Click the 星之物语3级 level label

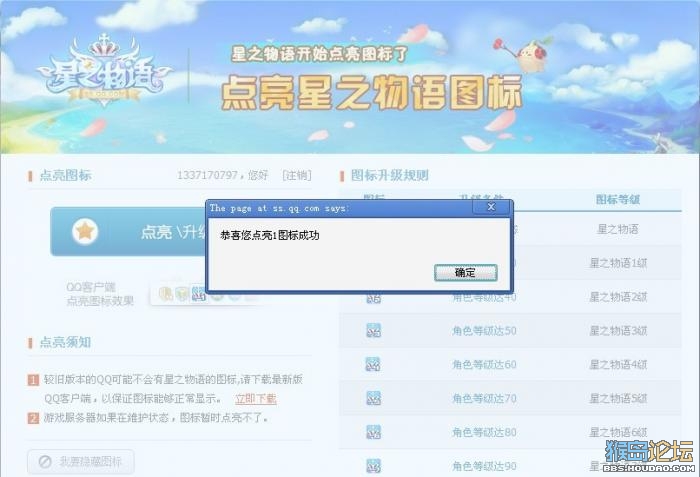[618, 331]
